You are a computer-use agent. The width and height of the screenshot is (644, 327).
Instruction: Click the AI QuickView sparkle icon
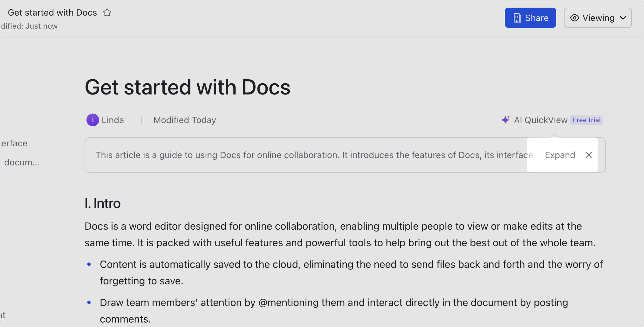505,120
